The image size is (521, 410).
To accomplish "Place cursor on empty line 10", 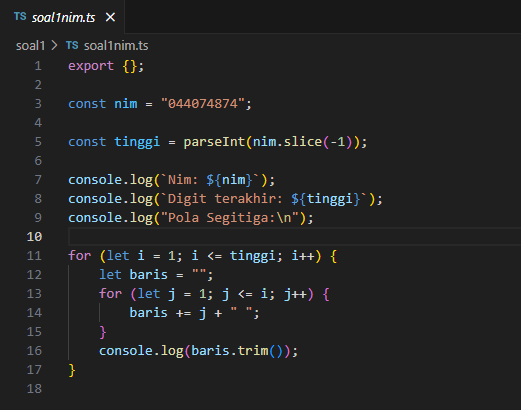I will (x=294, y=237).
